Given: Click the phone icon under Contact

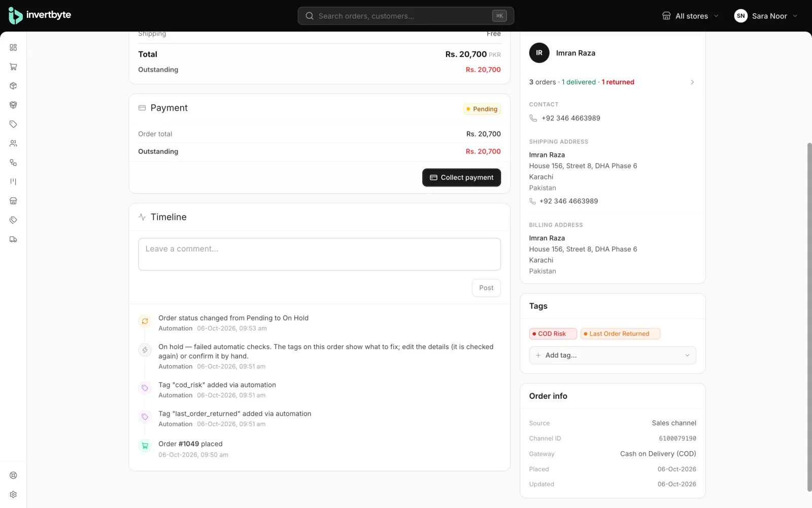Looking at the screenshot, I should 533,118.
